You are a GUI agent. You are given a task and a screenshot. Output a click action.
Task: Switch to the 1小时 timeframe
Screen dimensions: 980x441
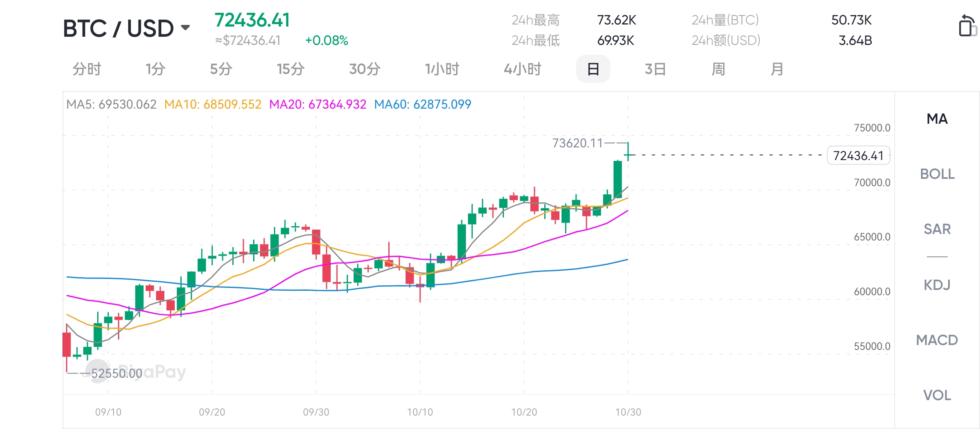442,69
